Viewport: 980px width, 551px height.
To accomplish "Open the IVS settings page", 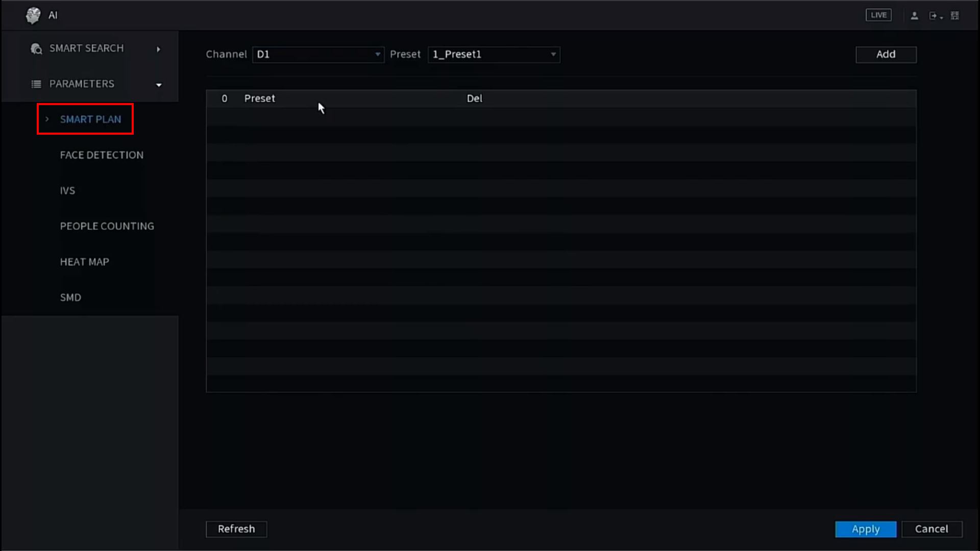I will click(67, 191).
